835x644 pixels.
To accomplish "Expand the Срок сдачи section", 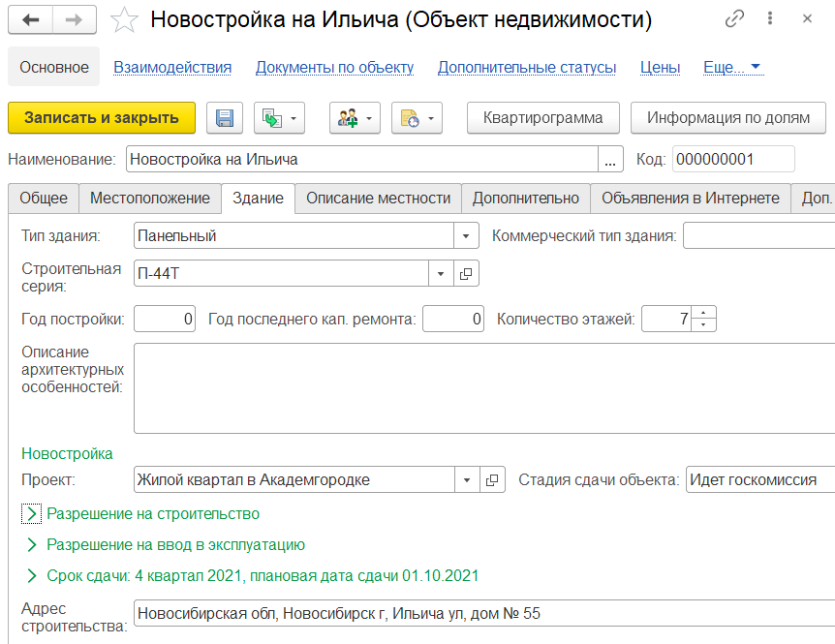I will 31,576.
